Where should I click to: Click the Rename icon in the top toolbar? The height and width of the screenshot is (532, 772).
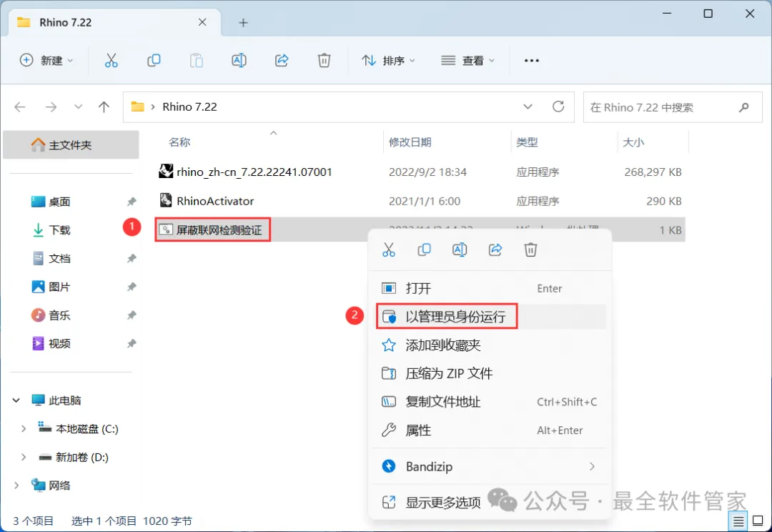239,61
